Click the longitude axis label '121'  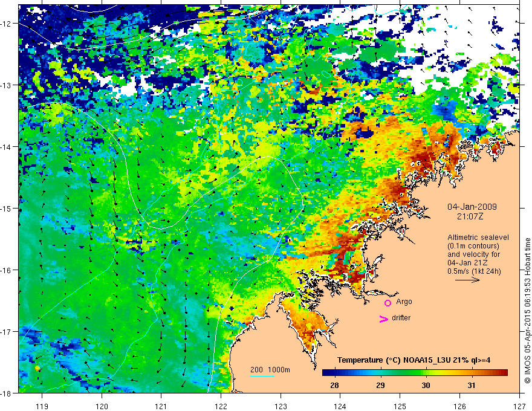click(x=161, y=406)
